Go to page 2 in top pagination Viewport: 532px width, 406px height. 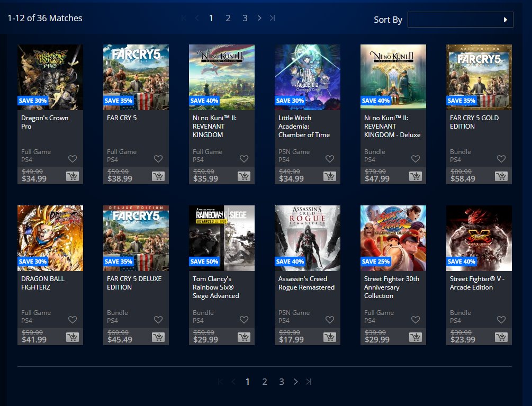coord(228,18)
